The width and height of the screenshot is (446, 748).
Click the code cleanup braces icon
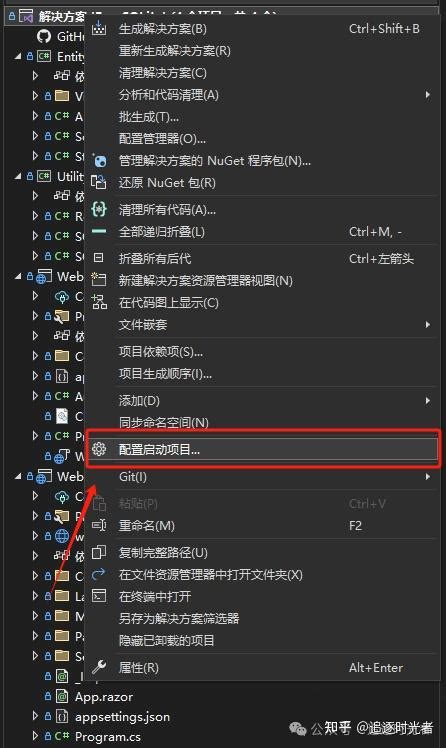tap(99, 209)
